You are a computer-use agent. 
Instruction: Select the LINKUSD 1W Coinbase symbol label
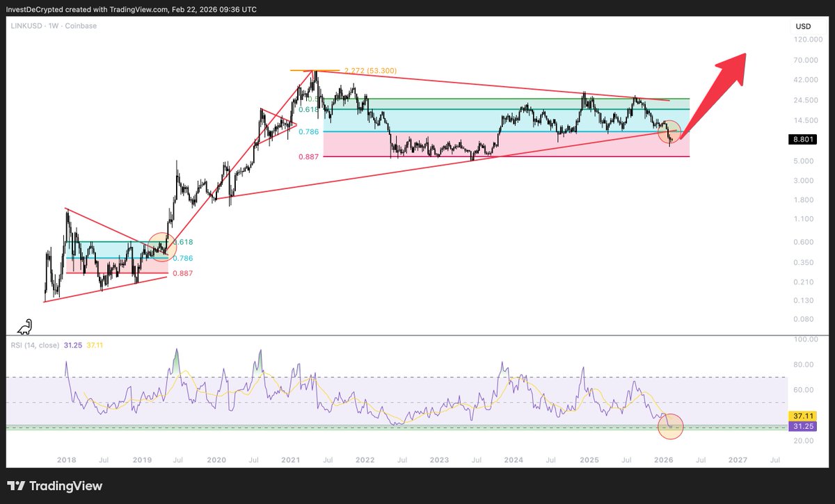(52, 26)
